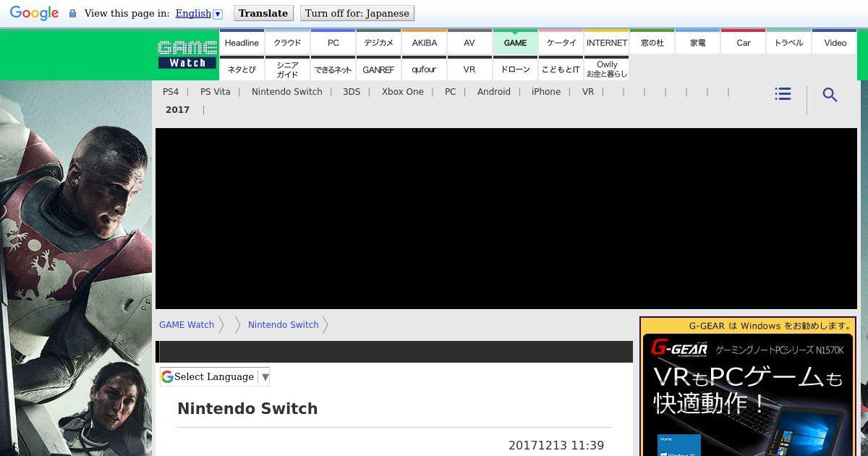
Task: Open the G-GEAR gaming notebook advertisement
Action: 748,387
